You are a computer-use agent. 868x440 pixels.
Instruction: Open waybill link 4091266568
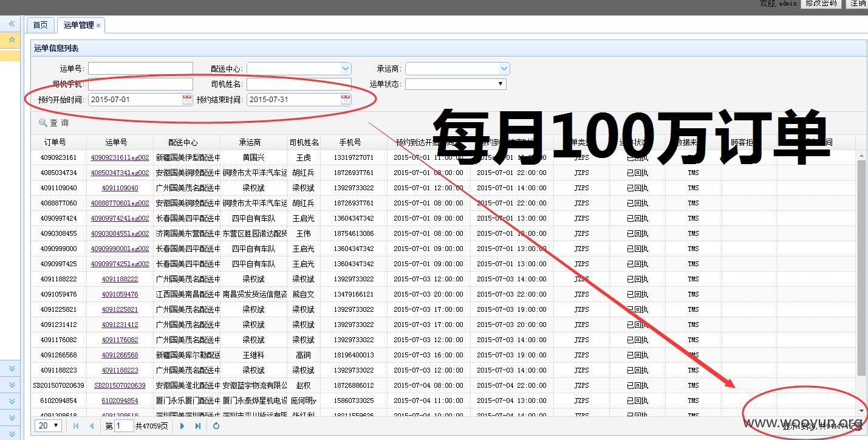pyautogui.click(x=120, y=355)
